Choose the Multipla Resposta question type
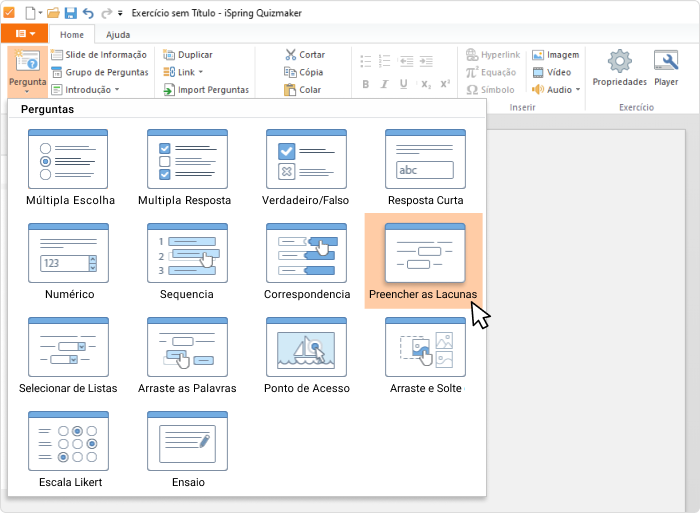Viewport: 700px width, 513px height. coord(187,167)
